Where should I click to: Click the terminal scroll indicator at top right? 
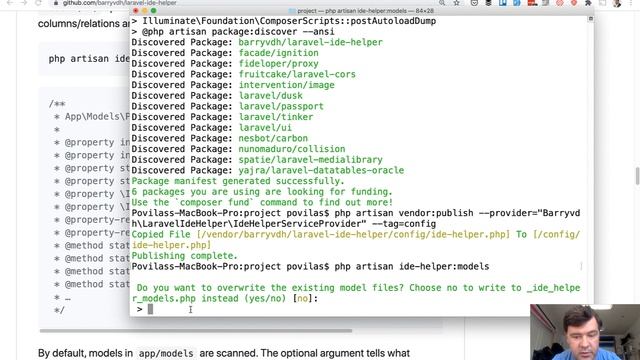[591, 19]
